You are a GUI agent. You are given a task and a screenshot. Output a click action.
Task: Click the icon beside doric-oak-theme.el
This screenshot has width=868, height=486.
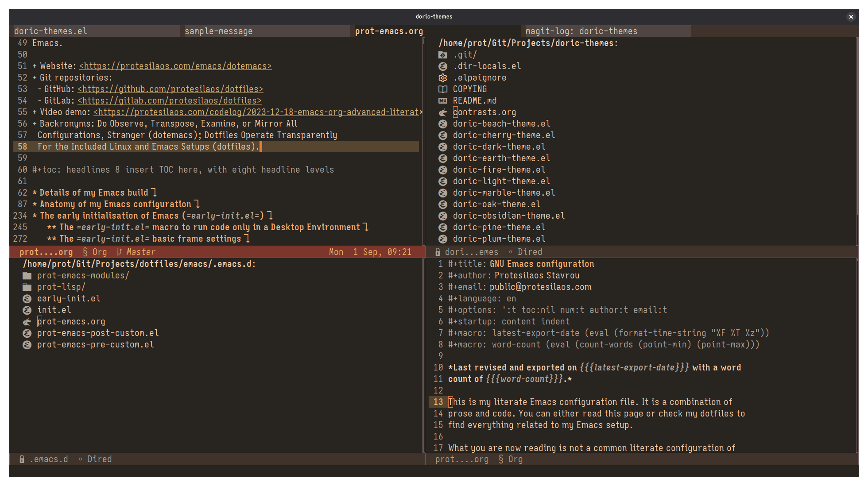[442, 204]
